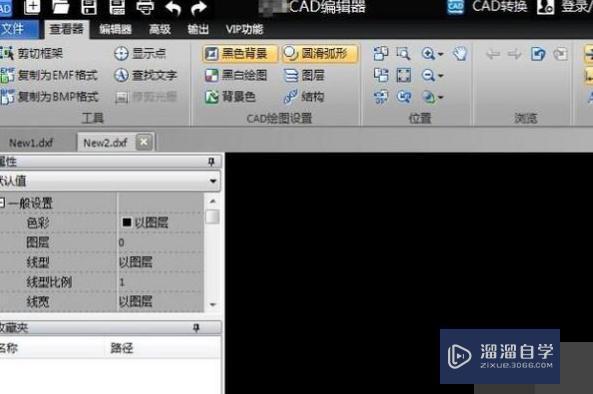The image size is (593, 394).
Task: Open the zoom in dropdown arrow
Action: pyautogui.click(x=441, y=54)
